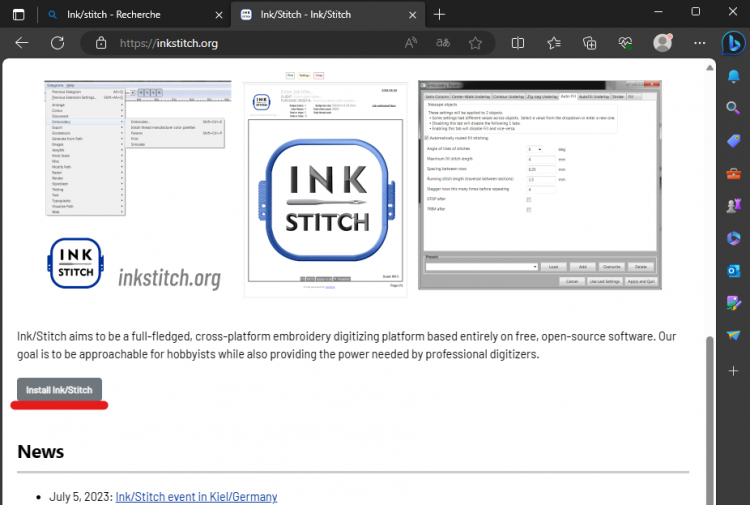Click the address bar showing inkstitch.org

point(250,43)
